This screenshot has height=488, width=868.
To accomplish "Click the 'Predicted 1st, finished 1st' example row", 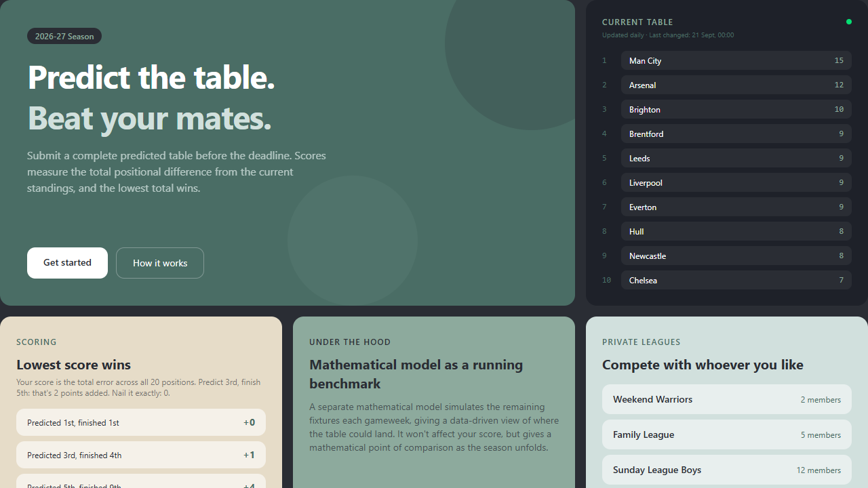I will pos(141,422).
